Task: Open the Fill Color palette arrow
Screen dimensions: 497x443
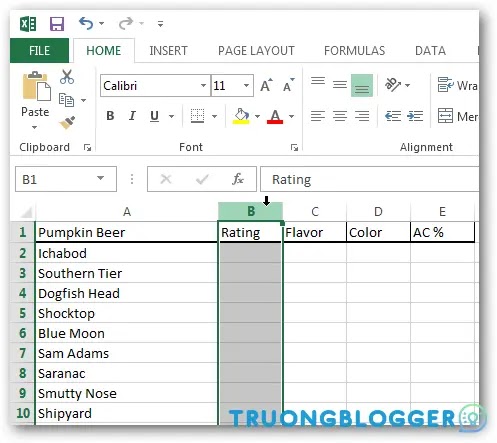Action: pyautogui.click(x=257, y=116)
